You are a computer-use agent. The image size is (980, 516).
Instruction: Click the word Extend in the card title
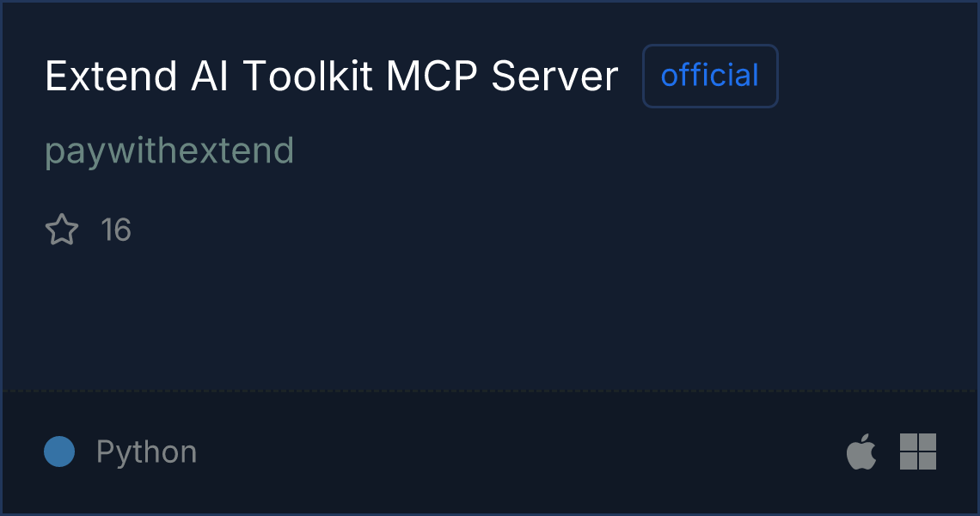click(111, 77)
